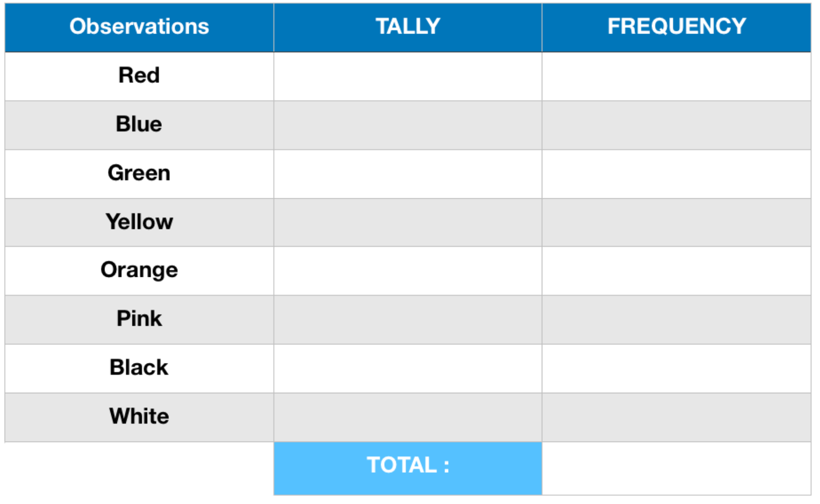Viewport: 820px width, 504px height.
Task: Select the frequency cell for Yellow
Action: coord(677,222)
